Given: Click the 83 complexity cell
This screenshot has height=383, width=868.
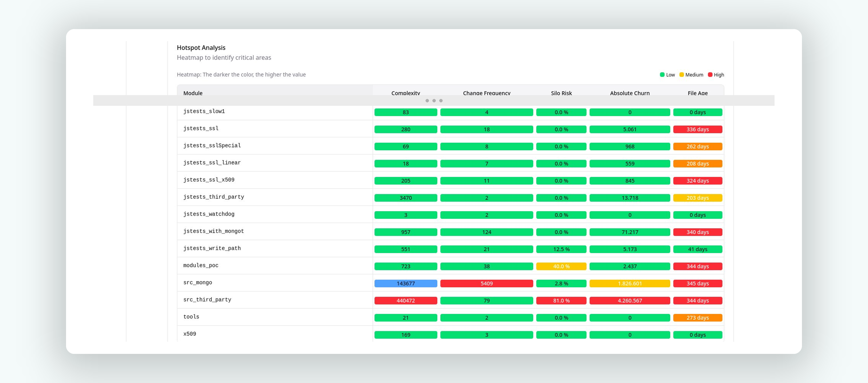Looking at the screenshot, I should pos(405,112).
